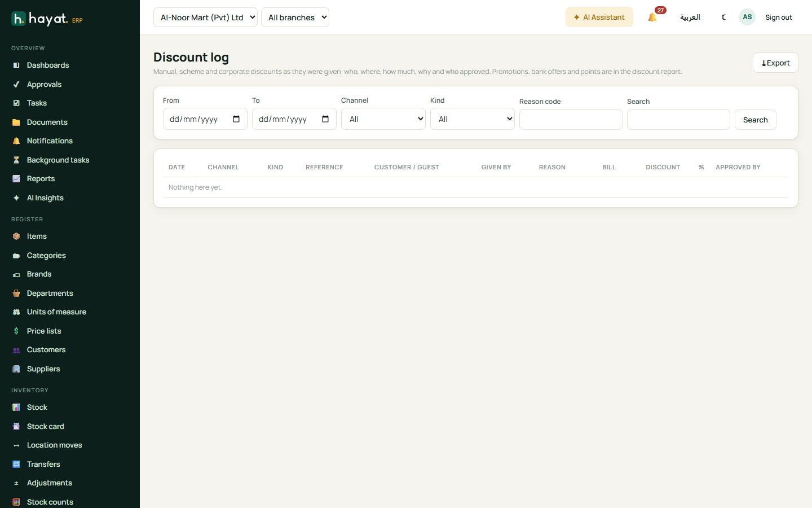This screenshot has width=812, height=508.
Task: Toggle dark mode moon icon
Action: (724, 17)
